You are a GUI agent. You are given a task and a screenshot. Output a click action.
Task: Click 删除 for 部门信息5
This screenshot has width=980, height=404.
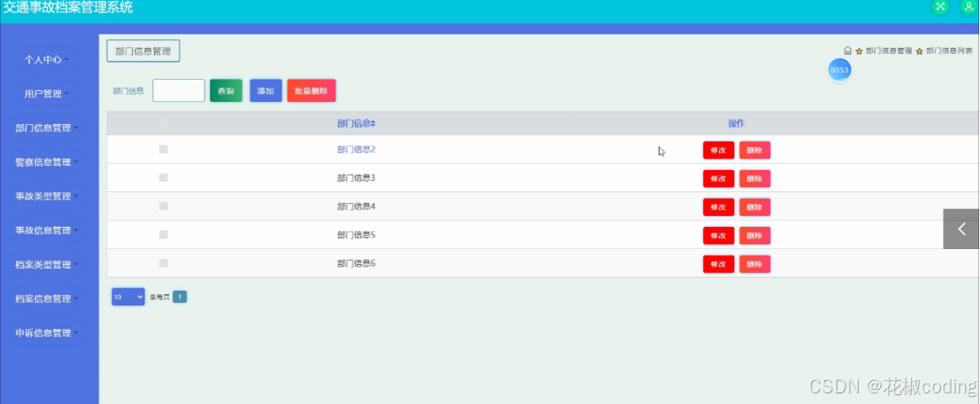click(755, 236)
